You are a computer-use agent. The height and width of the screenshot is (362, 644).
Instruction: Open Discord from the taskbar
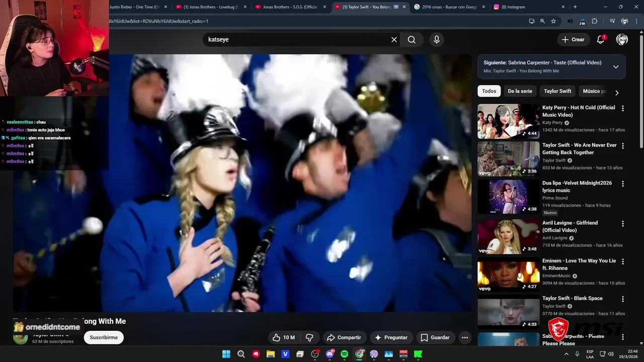point(330,354)
